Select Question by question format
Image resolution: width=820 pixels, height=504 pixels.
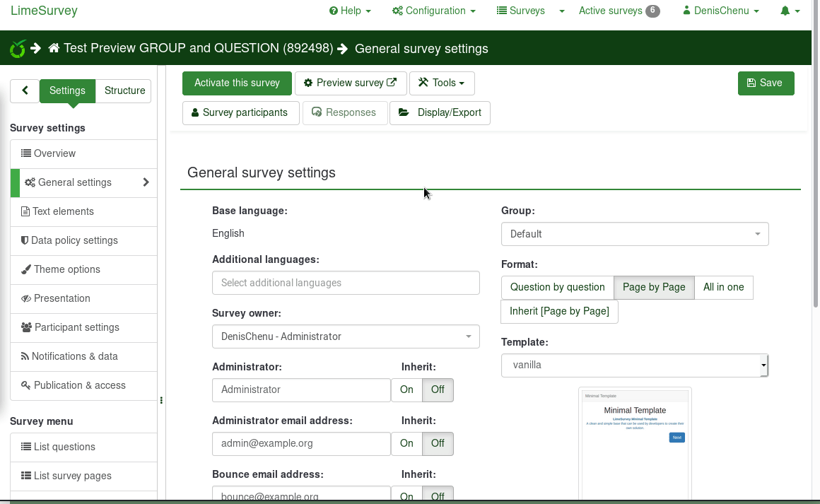[557, 287]
